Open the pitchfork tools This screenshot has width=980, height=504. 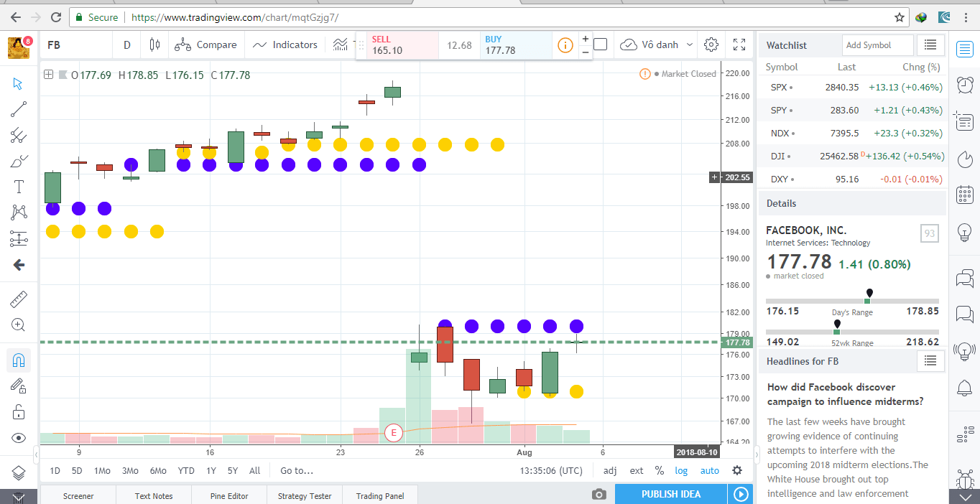[19, 135]
